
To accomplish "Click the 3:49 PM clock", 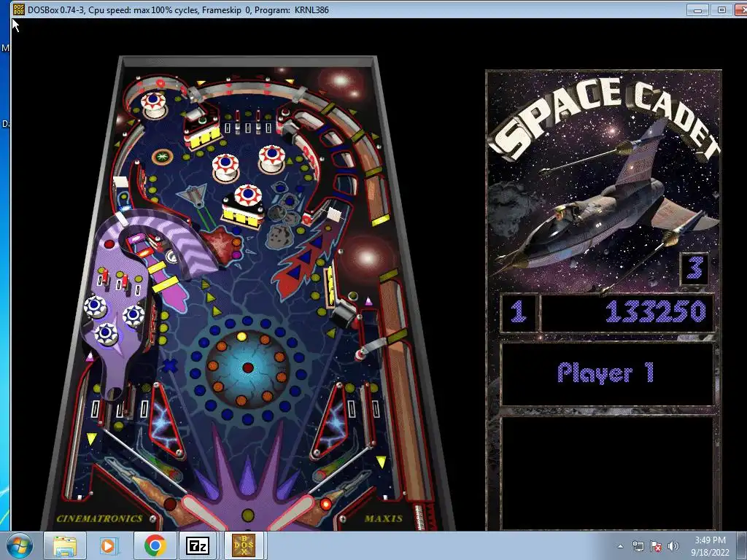I will [710, 540].
